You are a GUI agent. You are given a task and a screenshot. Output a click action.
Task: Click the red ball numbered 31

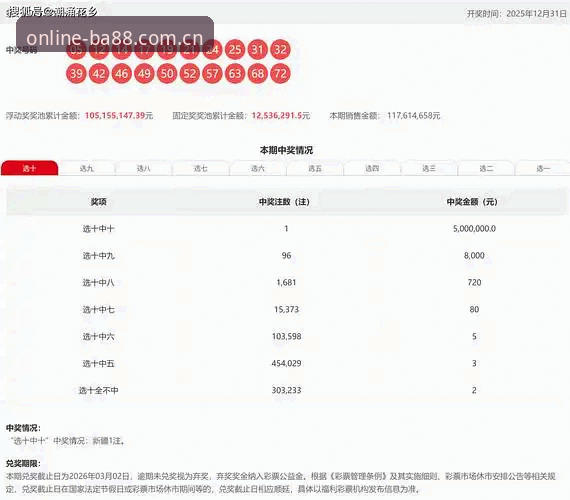(x=258, y=49)
